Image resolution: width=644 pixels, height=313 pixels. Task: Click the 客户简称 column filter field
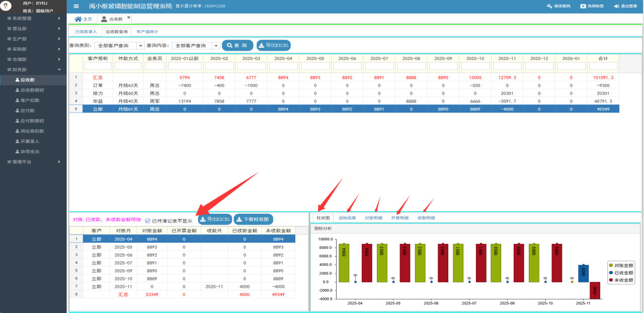pos(98,66)
